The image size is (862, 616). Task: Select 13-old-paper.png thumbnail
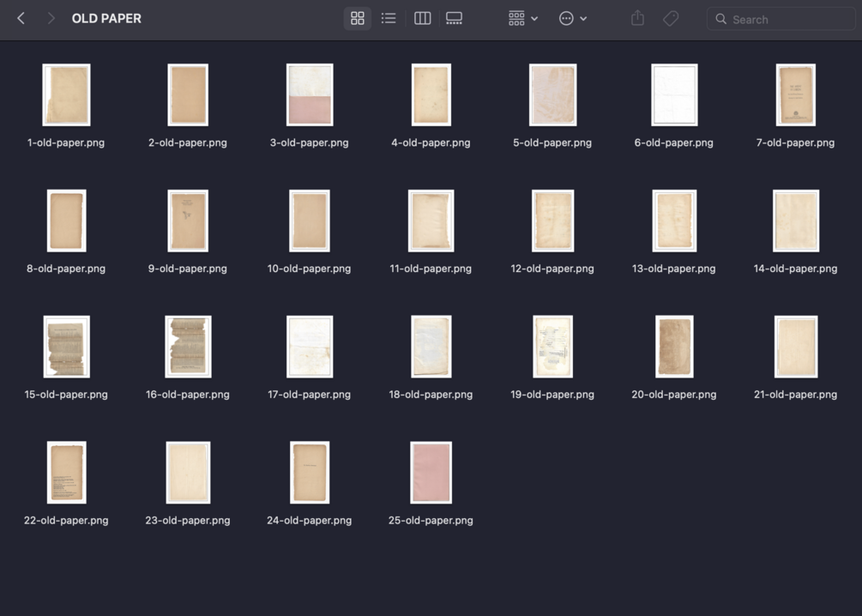coord(674,220)
